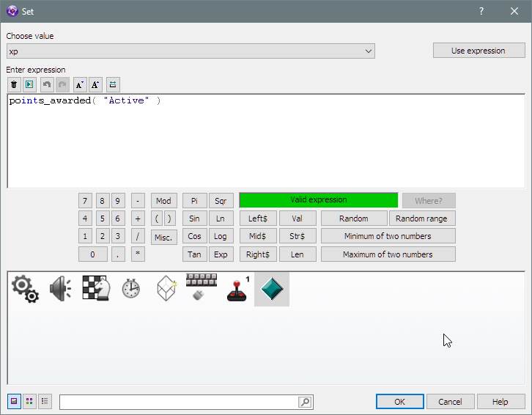Screen dimensions: 532x415
Task: Insert the multiply asterisk operator
Action: point(138,254)
